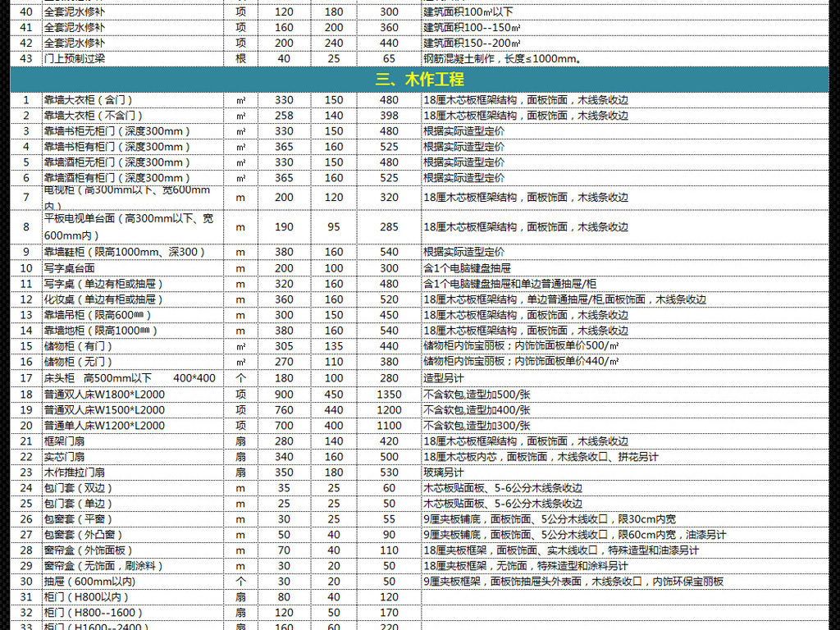Image resolution: width=840 pixels, height=630 pixels.
Task: Click the 三、木作工程 section header
Action: (419, 80)
